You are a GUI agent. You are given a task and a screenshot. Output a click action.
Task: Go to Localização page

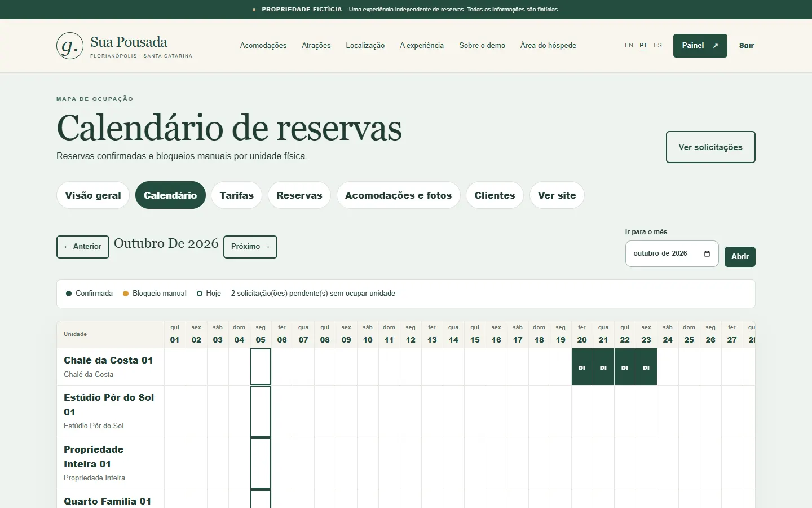pos(365,46)
